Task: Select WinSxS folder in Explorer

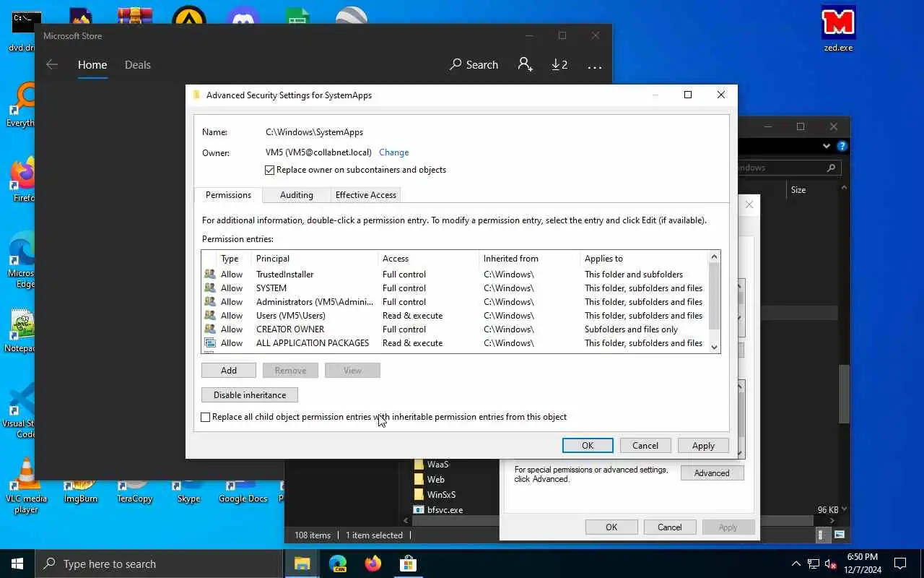Action: (441, 495)
